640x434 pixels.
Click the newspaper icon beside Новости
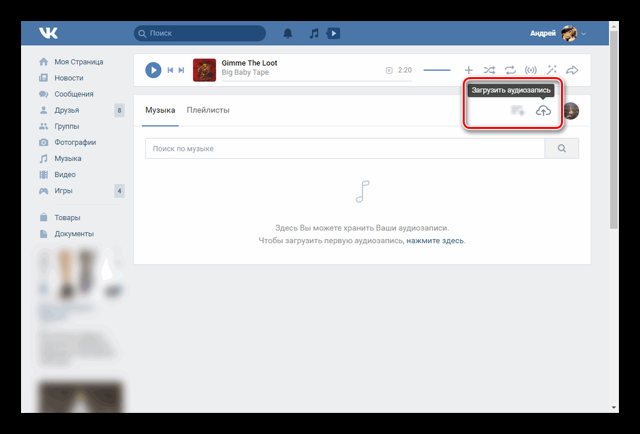click(x=43, y=78)
